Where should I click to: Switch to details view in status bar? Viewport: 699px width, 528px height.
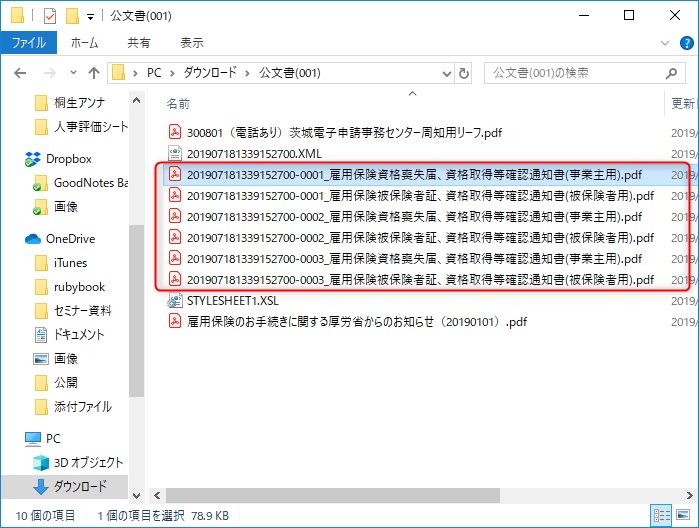(x=660, y=515)
